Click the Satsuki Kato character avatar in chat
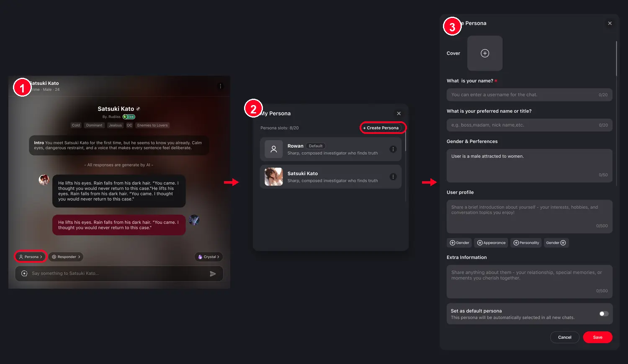 [44, 180]
